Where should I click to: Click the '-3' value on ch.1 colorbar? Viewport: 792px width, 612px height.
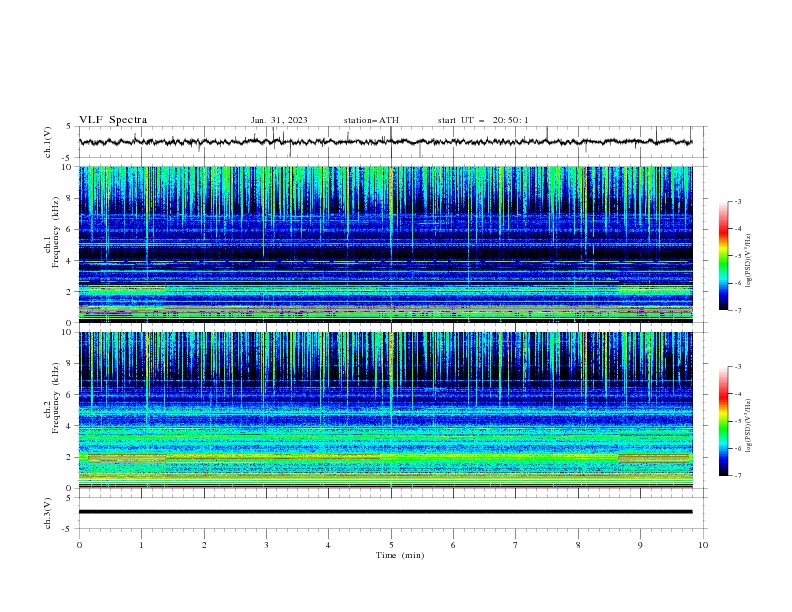[x=738, y=201]
